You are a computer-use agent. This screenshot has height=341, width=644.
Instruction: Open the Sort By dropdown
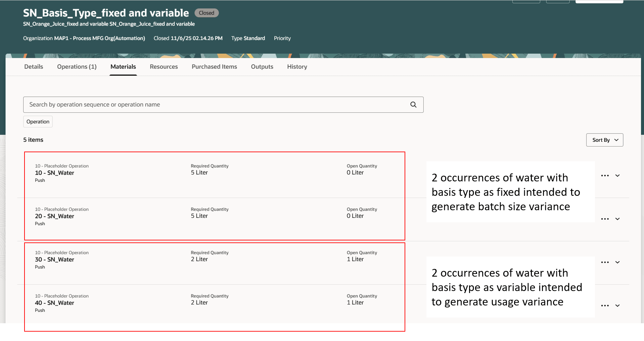click(604, 140)
